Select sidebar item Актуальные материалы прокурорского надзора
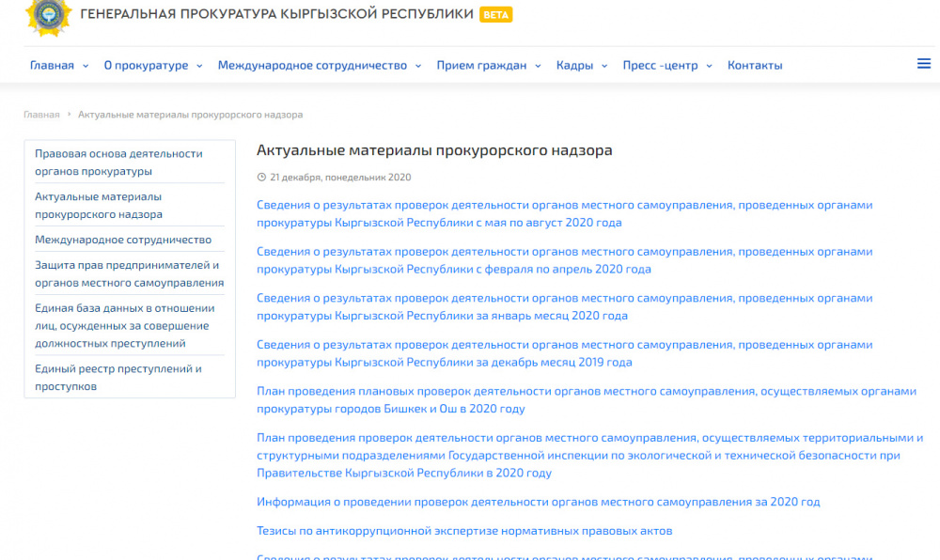Screen dimensions: 940x560 pyautogui.click(x=97, y=205)
